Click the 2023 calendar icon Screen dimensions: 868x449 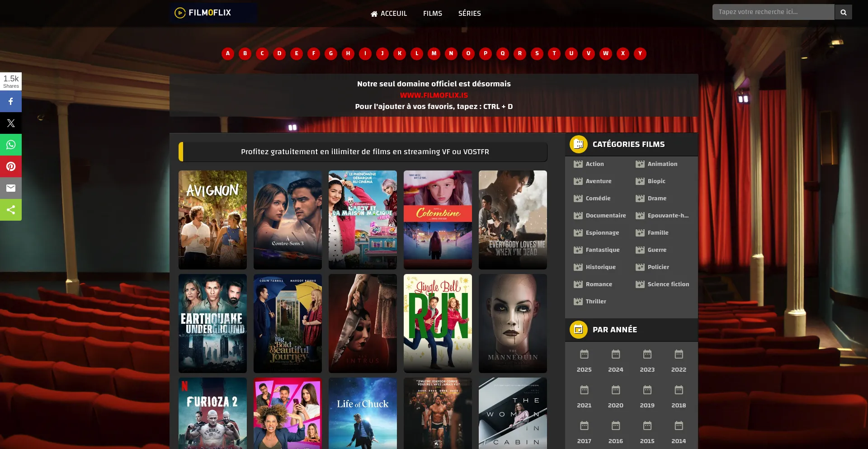pos(647,354)
